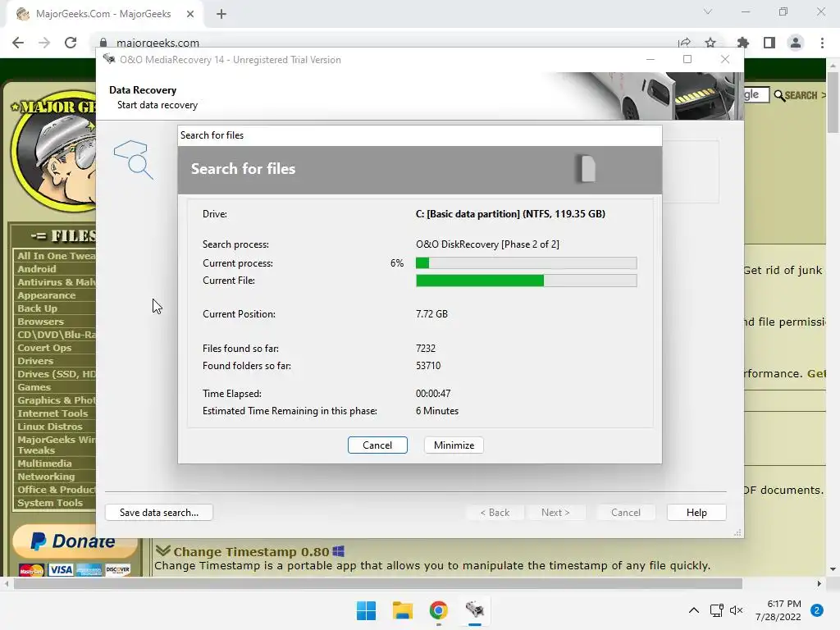
Task: Click the drive name 'C: [Basic data partition]'
Action: 468,214
